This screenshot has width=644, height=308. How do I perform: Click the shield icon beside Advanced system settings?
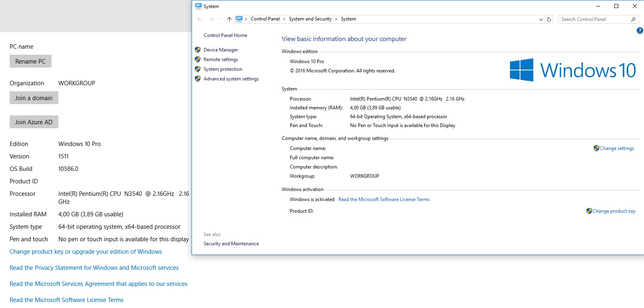(198, 79)
